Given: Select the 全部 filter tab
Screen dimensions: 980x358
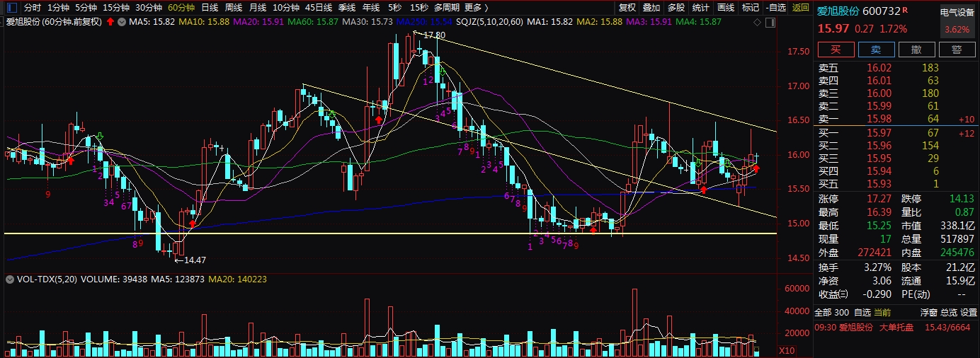Looking at the screenshot, I should tap(823, 312).
